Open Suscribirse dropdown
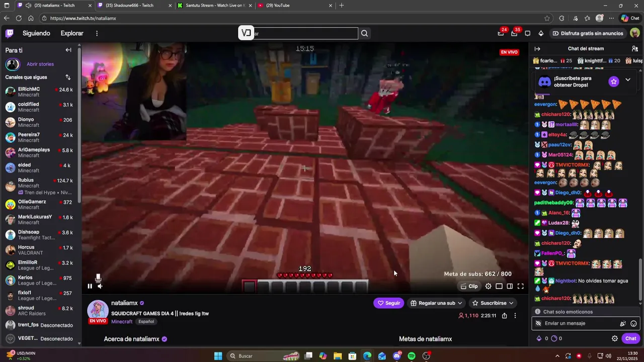The width and height of the screenshot is (644, 362). point(493,303)
